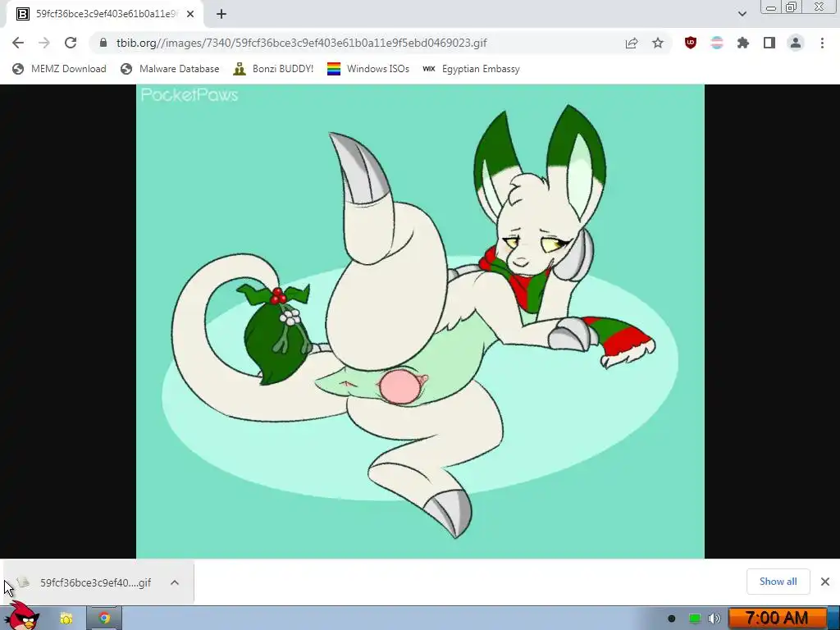840x630 pixels.
Task: Open the Bonzi BUDDY! bookmark
Action: [273, 69]
